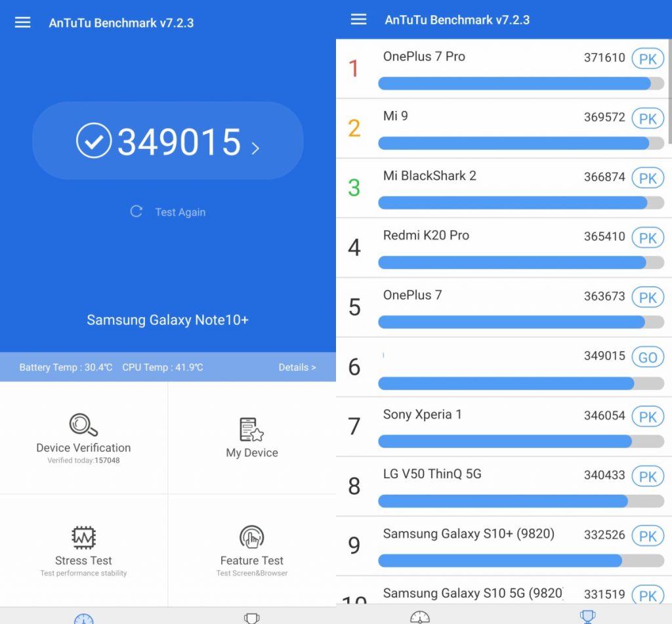Open My Device icon
This screenshot has width=672, height=624.
click(x=251, y=429)
